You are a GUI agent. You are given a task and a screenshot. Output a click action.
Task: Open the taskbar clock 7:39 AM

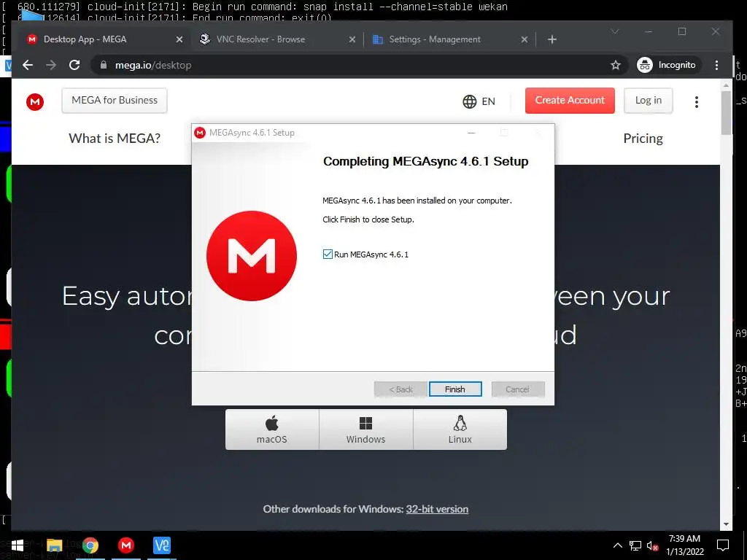[x=684, y=545]
